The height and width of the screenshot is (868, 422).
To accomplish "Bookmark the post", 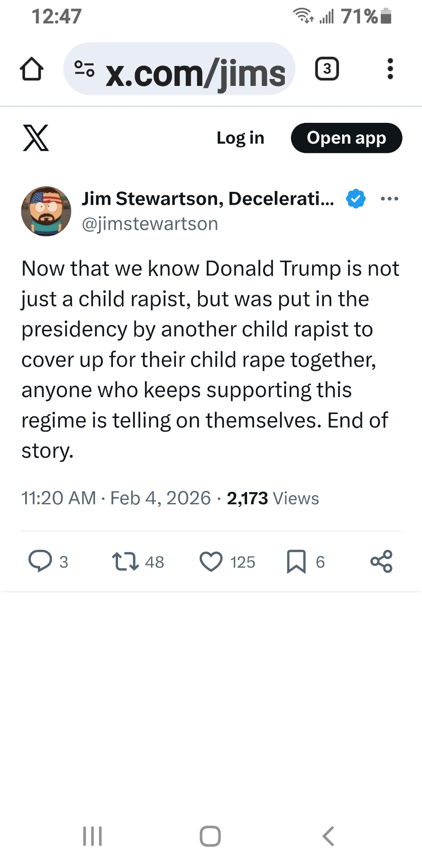I will pos(297,561).
